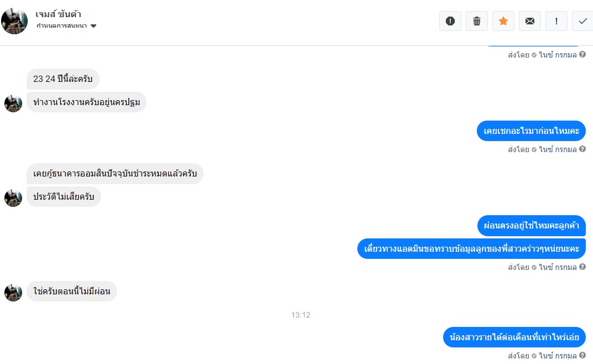Expand the กำหนดการสนทนา dropdown arrow
This screenshot has height=364, width=593.
[x=93, y=26]
